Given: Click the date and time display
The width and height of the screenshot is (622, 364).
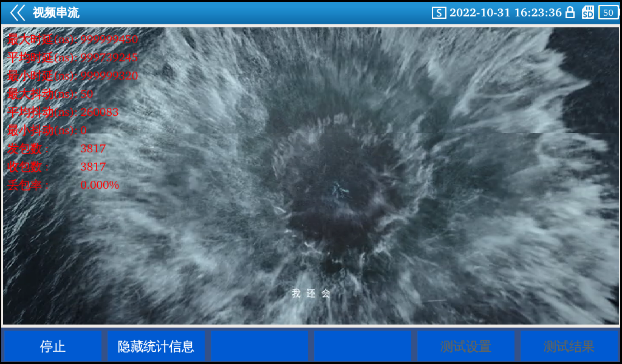Looking at the screenshot, I should coord(505,13).
